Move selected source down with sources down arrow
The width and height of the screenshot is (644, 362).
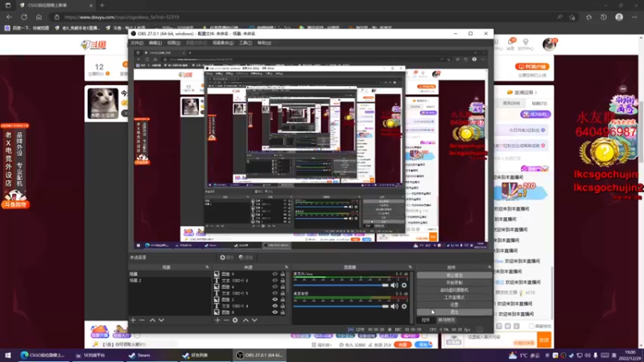254,320
